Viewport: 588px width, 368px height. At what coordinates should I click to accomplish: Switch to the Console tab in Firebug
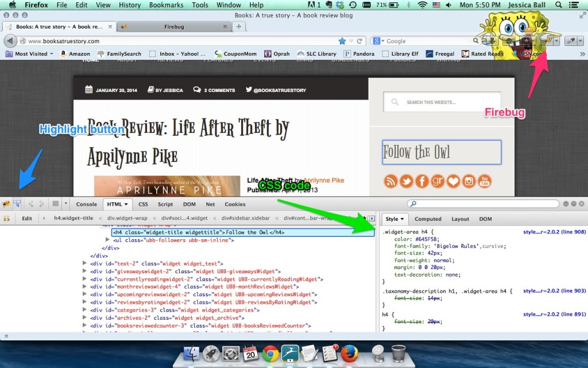tap(87, 204)
